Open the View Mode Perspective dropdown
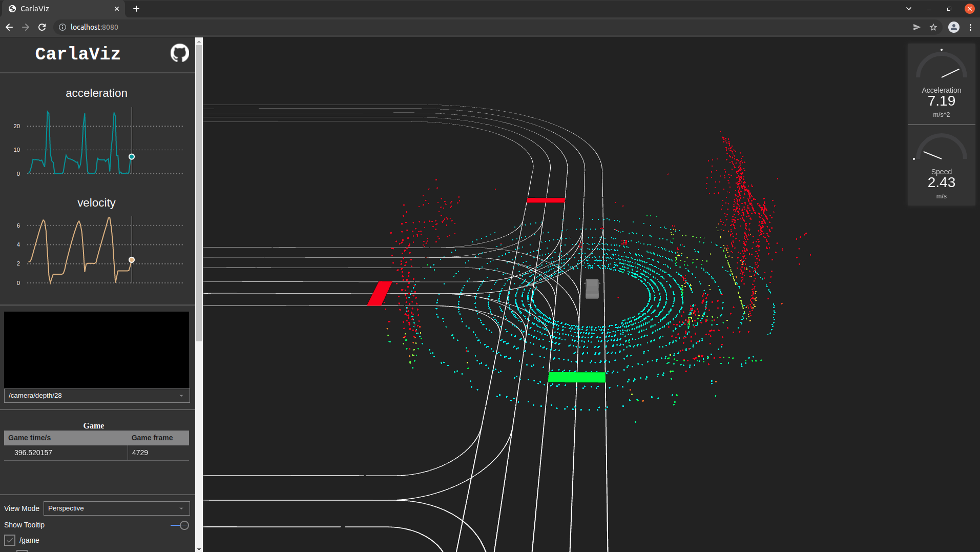 (116, 508)
